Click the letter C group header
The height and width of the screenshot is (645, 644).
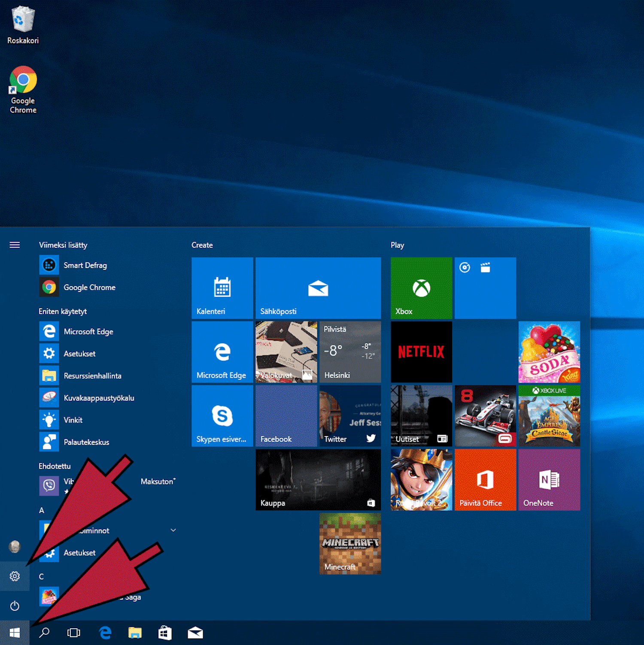(x=42, y=576)
